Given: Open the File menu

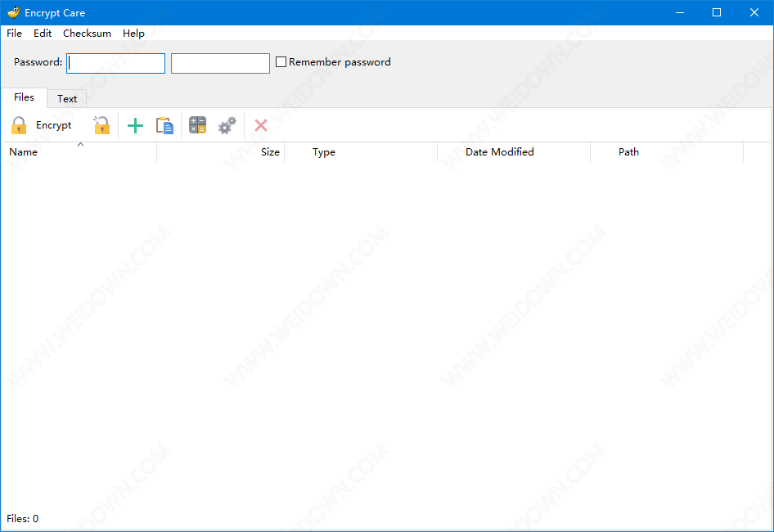Looking at the screenshot, I should tap(14, 33).
